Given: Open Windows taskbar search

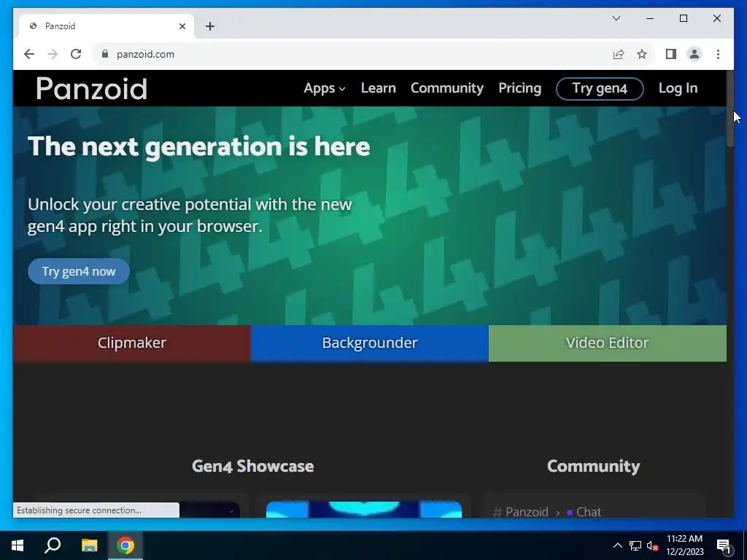Looking at the screenshot, I should coord(53,545).
